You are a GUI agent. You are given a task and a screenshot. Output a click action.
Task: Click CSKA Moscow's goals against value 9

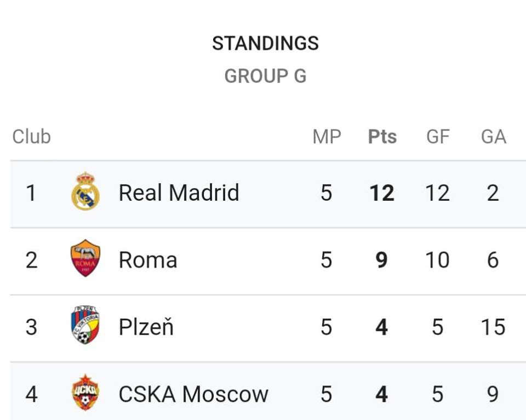493,394
